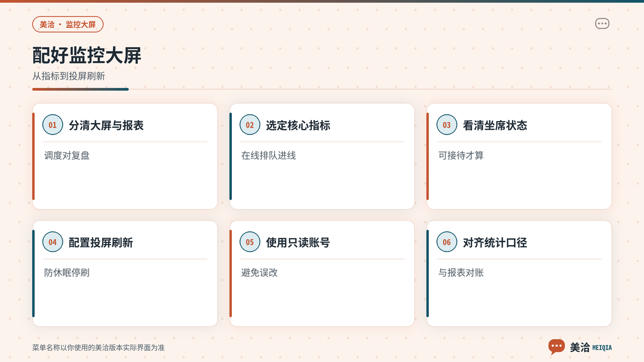Select the 02 number badge
This screenshot has width=644, height=362.
pos(250,125)
